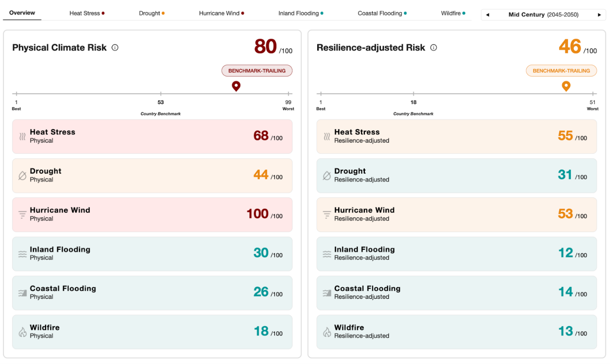The image size is (610, 364).
Task: Click the Drought Physical droplet icon
Action: click(x=23, y=176)
